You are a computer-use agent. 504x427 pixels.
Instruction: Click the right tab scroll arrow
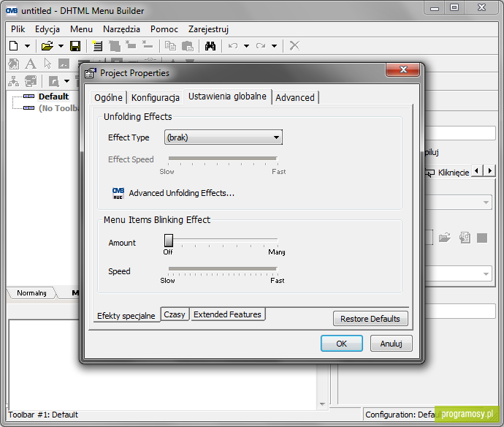pos(489,170)
